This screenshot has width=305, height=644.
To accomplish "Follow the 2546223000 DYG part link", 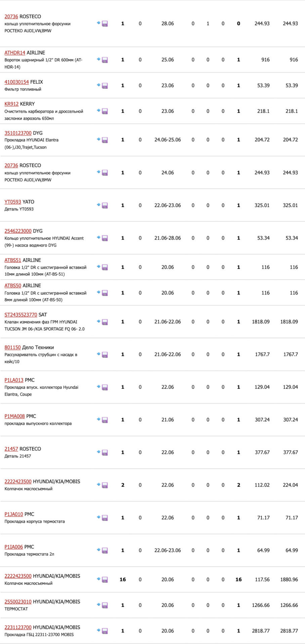I will tap(18, 231).
